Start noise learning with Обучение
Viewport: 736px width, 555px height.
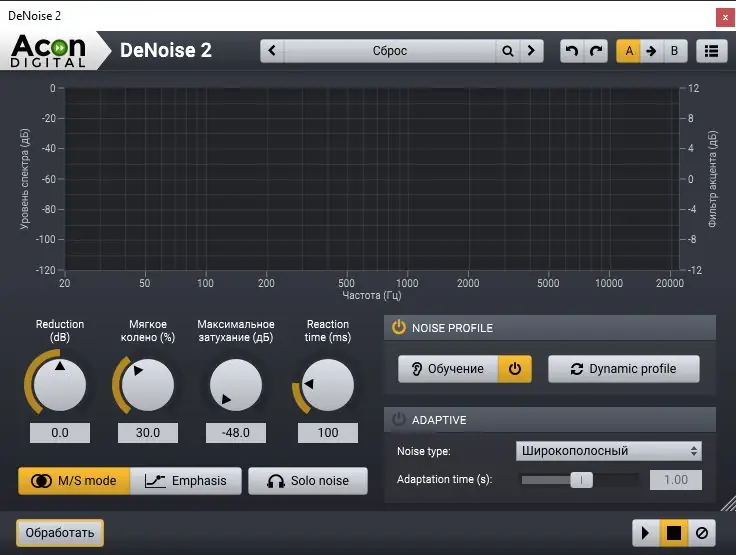pos(448,369)
